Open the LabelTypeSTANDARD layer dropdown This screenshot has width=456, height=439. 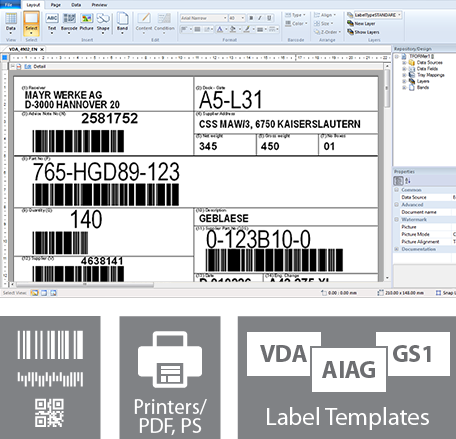[399, 15]
